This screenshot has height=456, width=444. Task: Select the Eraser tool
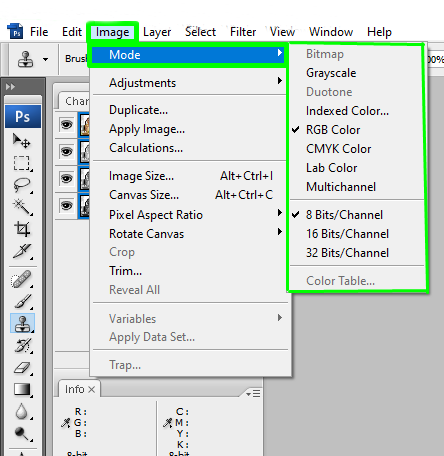[22, 368]
